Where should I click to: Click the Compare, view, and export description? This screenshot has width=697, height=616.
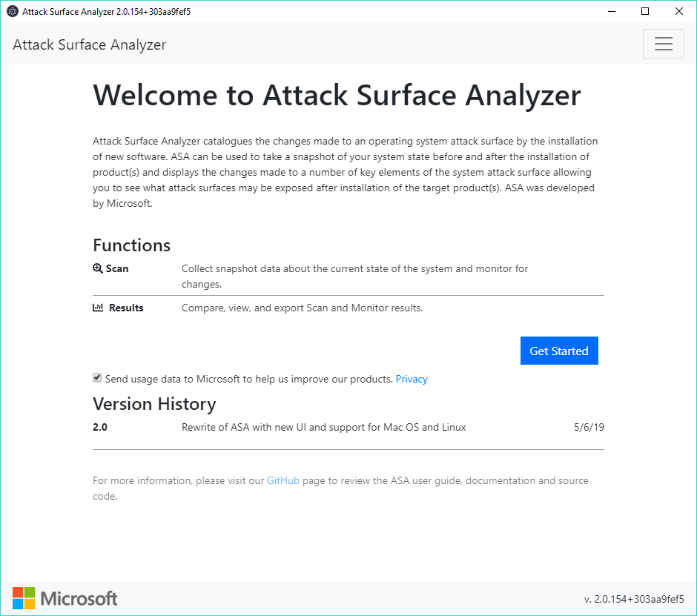303,308
